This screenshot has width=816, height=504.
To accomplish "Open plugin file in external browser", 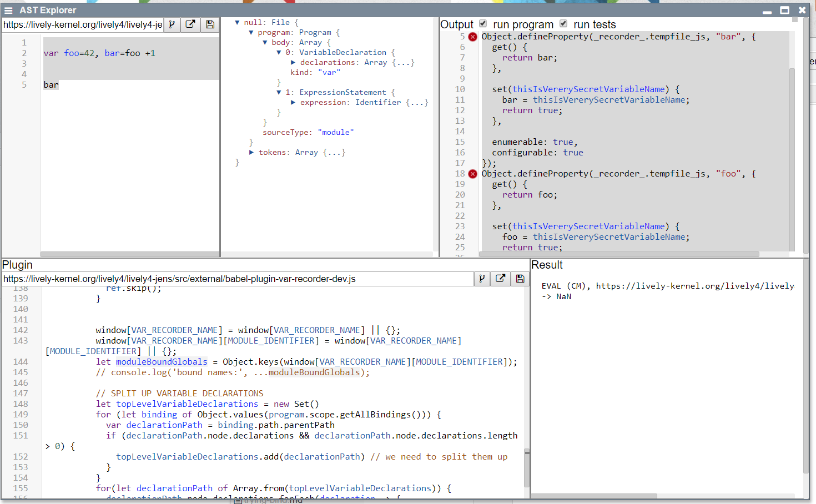I will [x=500, y=279].
